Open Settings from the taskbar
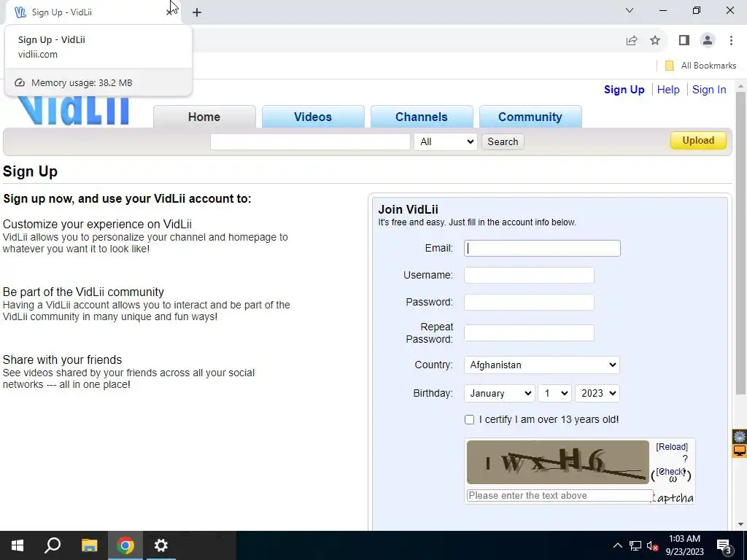747x560 pixels. (161, 545)
